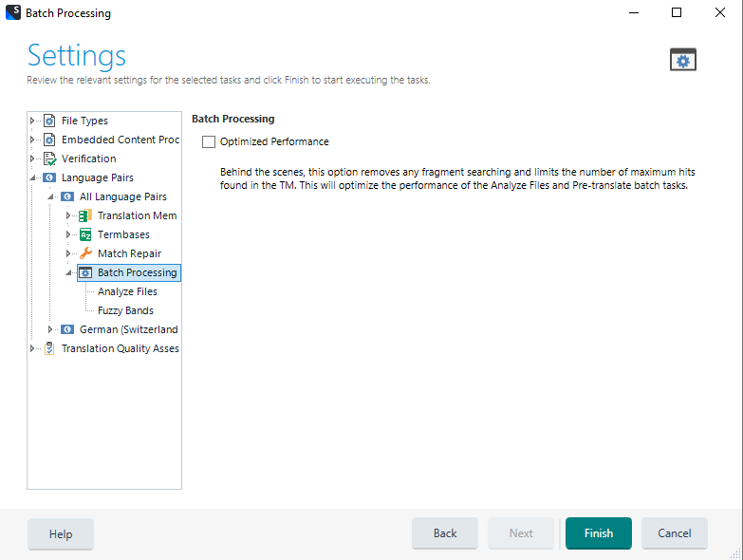Viewport: 743px width, 560px height.
Task: Click the Optimized Performance label text
Action: click(274, 141)
